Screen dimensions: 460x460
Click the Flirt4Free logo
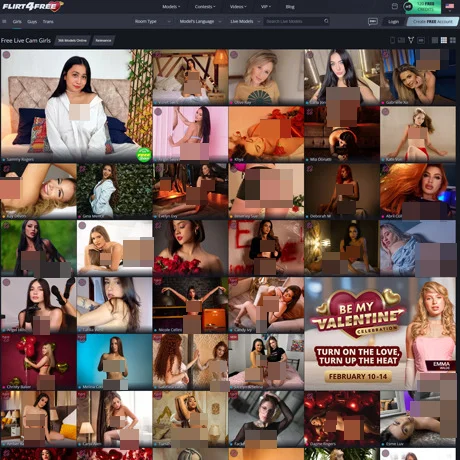click(32, 6)
